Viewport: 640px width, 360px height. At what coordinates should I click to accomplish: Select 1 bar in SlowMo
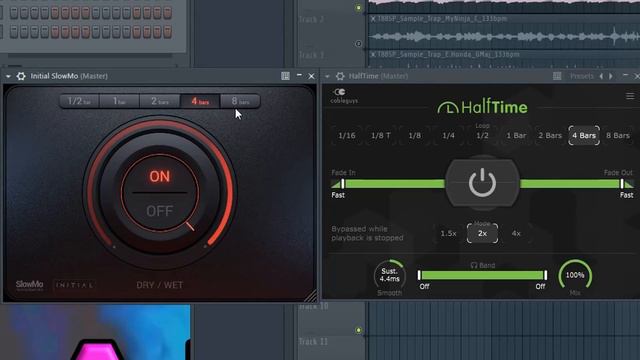119,101
